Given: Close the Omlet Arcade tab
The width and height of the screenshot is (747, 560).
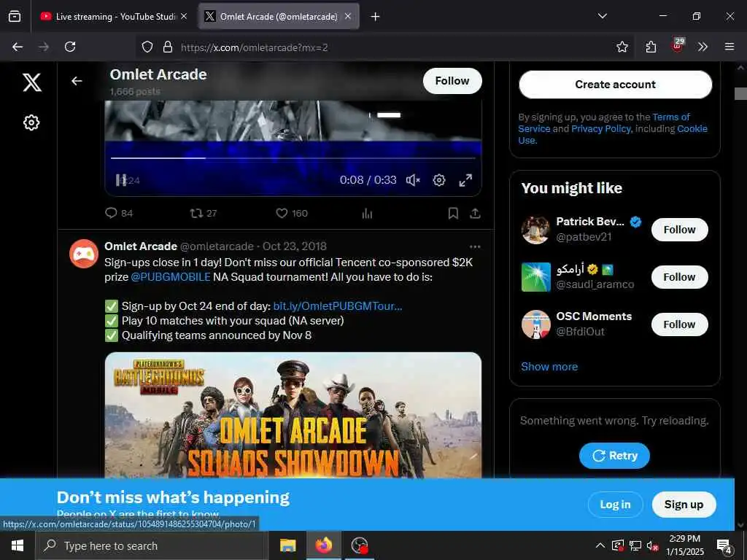Looking at the screenshot, I should [348, 16].
